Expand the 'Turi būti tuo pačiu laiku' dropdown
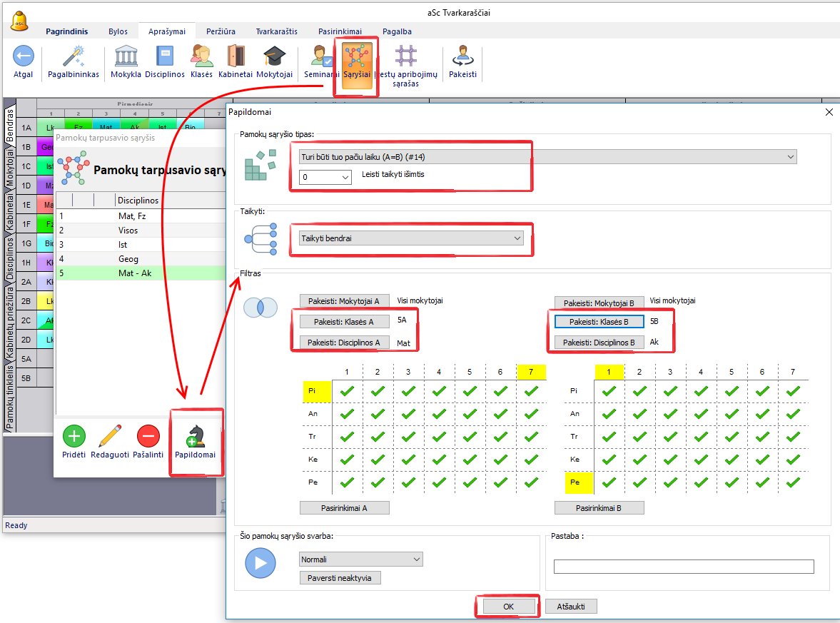 (790, 156)
